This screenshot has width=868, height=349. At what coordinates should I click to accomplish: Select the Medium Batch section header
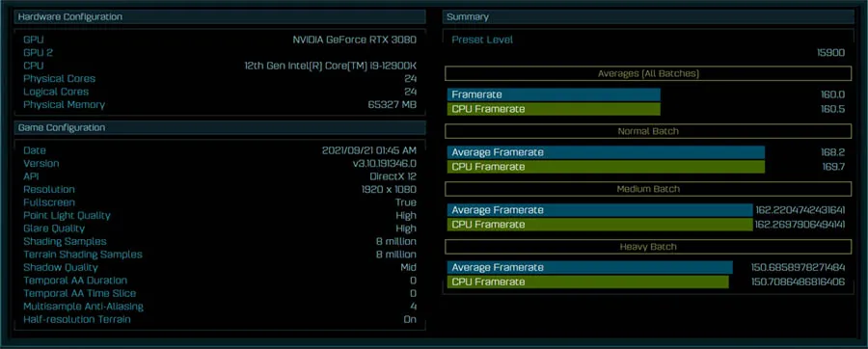click(x=648, y=189)
